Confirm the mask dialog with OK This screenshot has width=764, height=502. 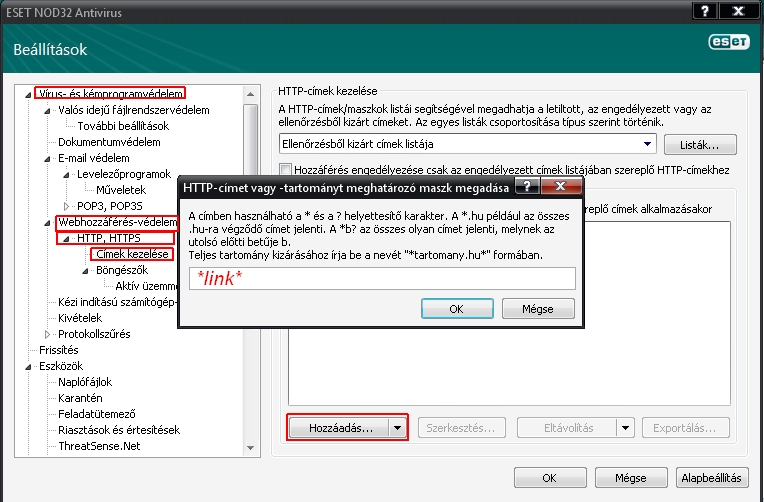[457, 309]
